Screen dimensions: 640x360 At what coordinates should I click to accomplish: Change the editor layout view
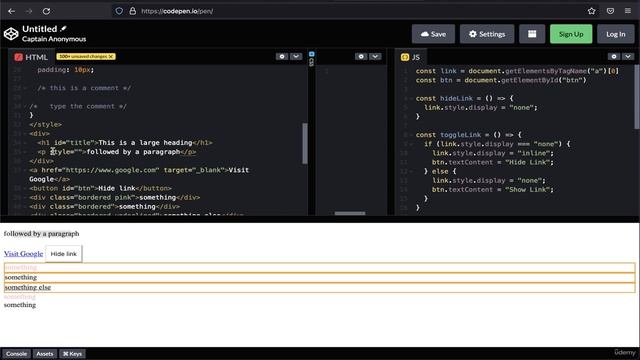click(x=532, y=34)
